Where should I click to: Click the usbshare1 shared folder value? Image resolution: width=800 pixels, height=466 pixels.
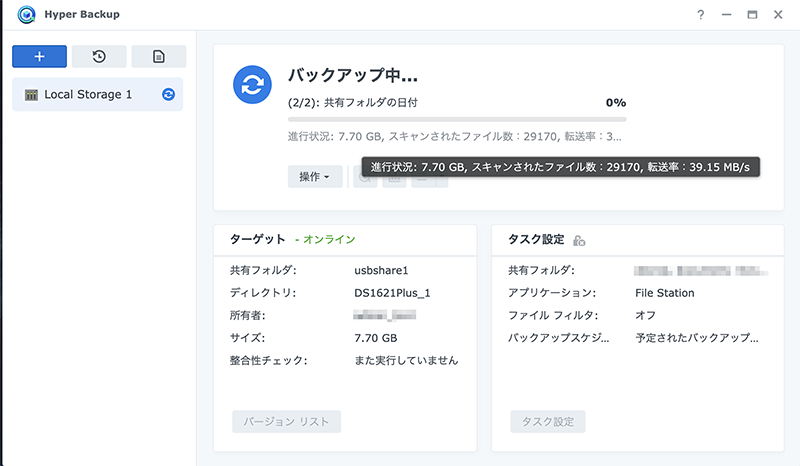coord(382,270)
